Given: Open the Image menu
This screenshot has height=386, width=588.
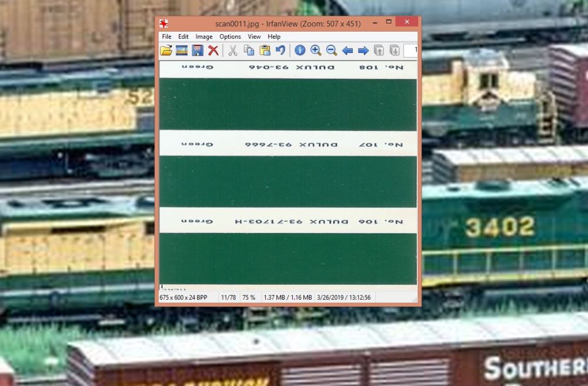Looking at the screenshot, I should [204, 37].
